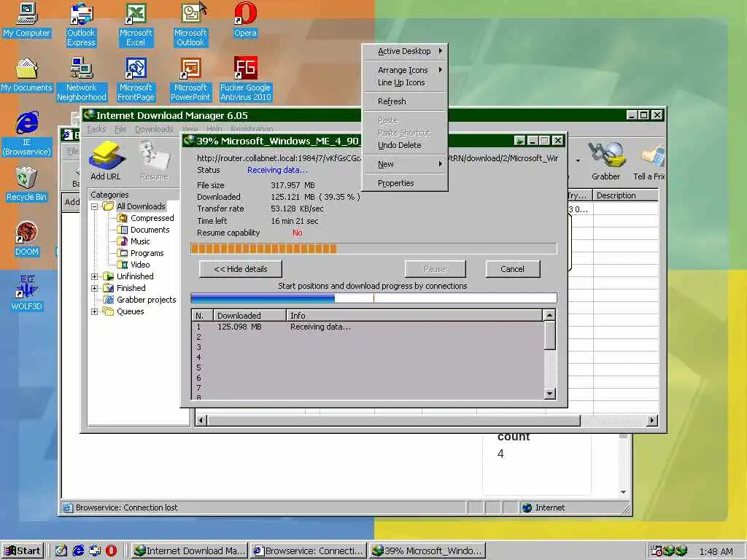Click the Downloaded column header in connections list
Screen dimensions: 747x560
(x=249, y=315)
